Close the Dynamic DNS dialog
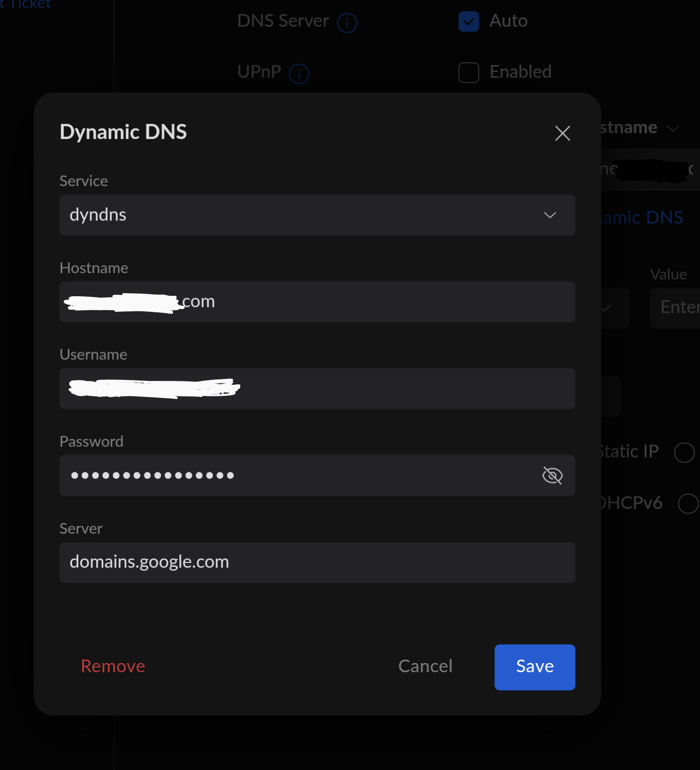The height and width of the screenshot is (770, 700). (562, 133)
